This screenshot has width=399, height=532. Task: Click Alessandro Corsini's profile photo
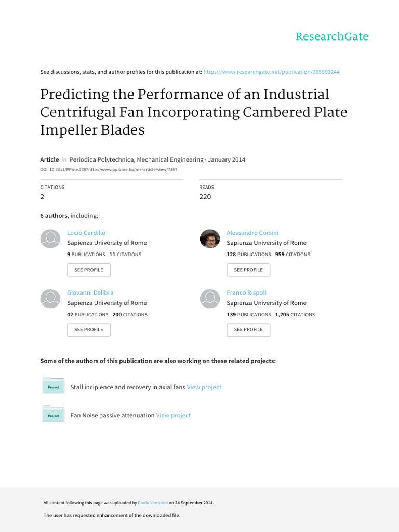point(209,238)
